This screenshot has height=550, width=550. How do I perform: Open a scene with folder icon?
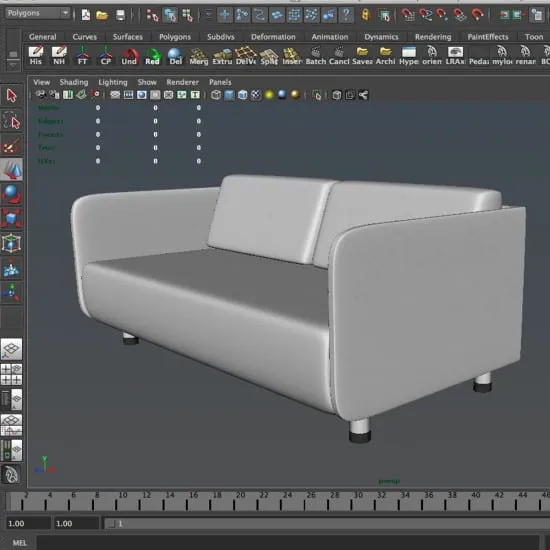pos(102,15)
